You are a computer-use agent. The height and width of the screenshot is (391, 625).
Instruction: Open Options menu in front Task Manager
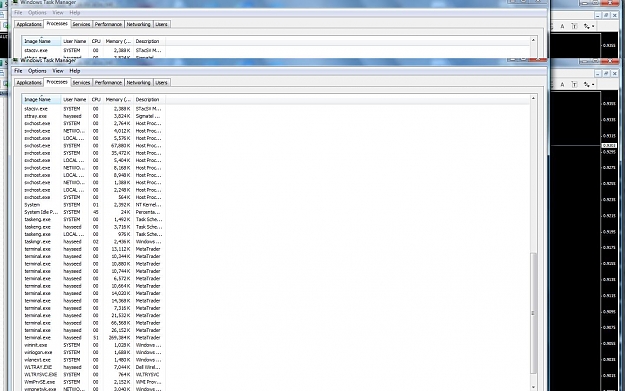37,71
